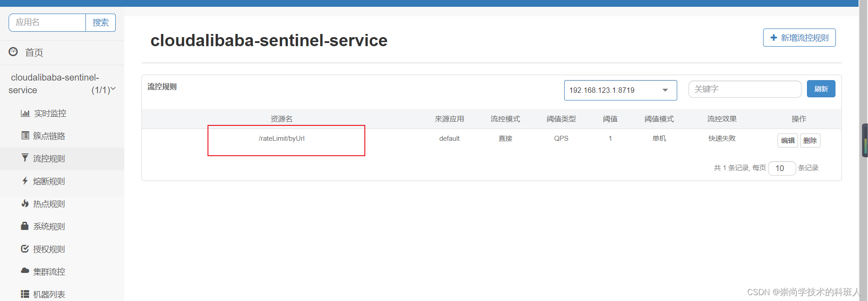Click 删除 for the /rateLimit/byUrl rule
The image size is (868, 301).
810,140
